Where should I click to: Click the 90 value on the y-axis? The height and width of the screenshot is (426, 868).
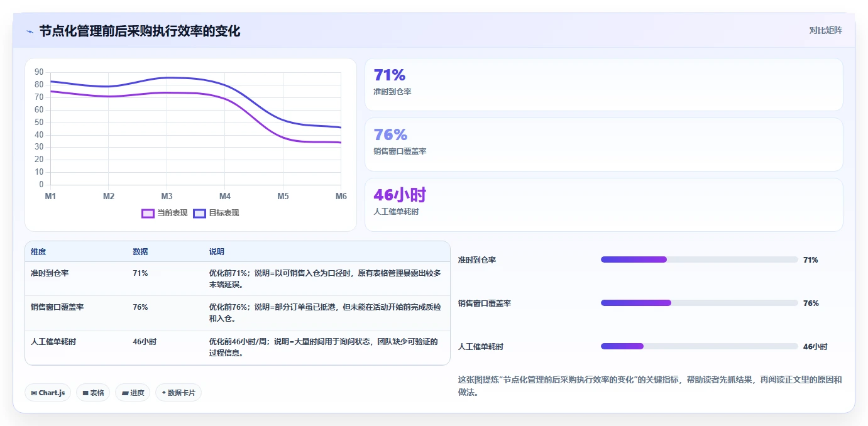[39, 72]
